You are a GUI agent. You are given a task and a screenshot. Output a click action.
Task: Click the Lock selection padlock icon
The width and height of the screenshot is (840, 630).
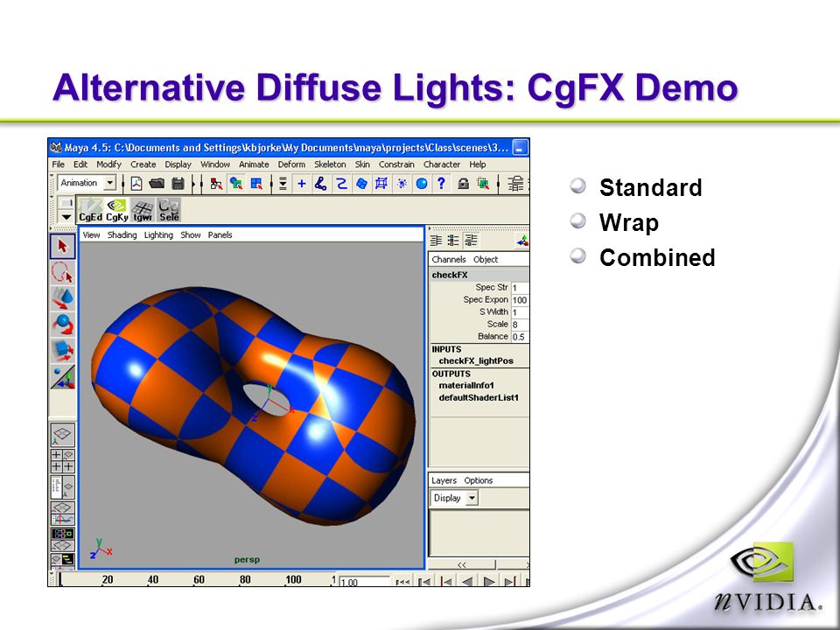pyautogui.click(x=464, y=184)
